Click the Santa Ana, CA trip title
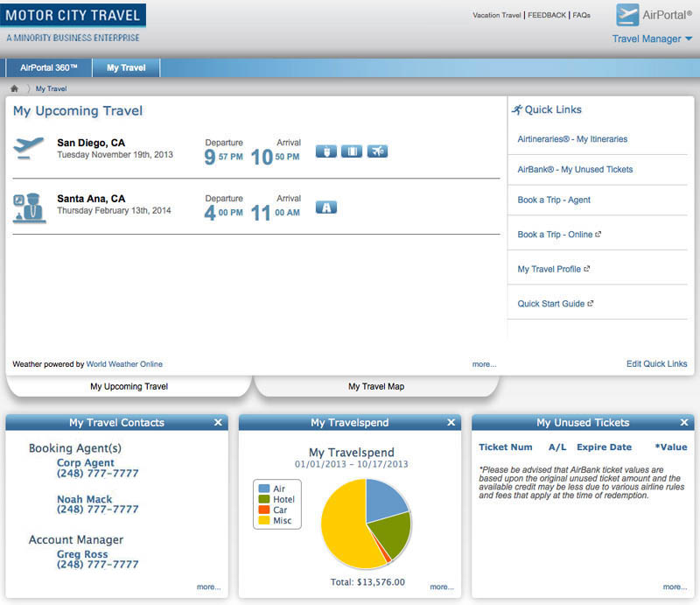The height and width of the screenshot is (605, 700). point(91,199)
